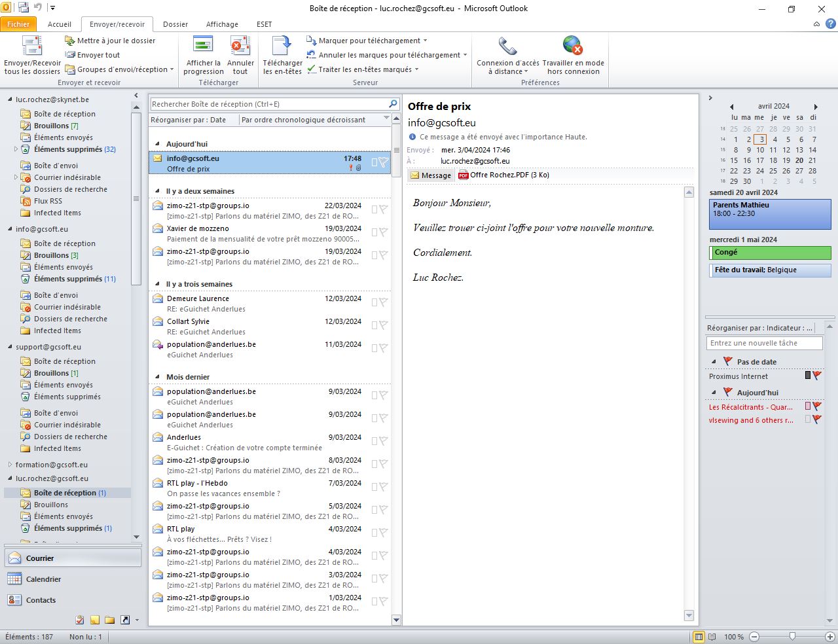838x644 pixels.
Task: Open the Contacts module
Action: coord(73,600)
